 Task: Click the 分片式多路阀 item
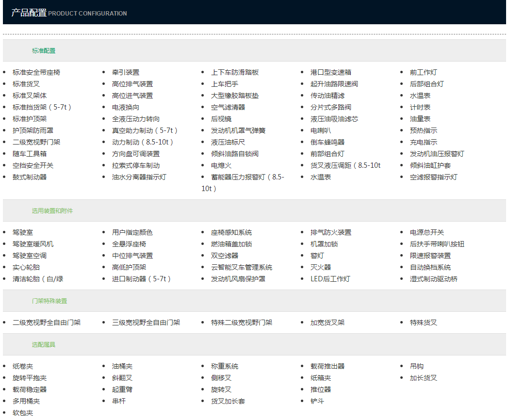pos(331,108)
